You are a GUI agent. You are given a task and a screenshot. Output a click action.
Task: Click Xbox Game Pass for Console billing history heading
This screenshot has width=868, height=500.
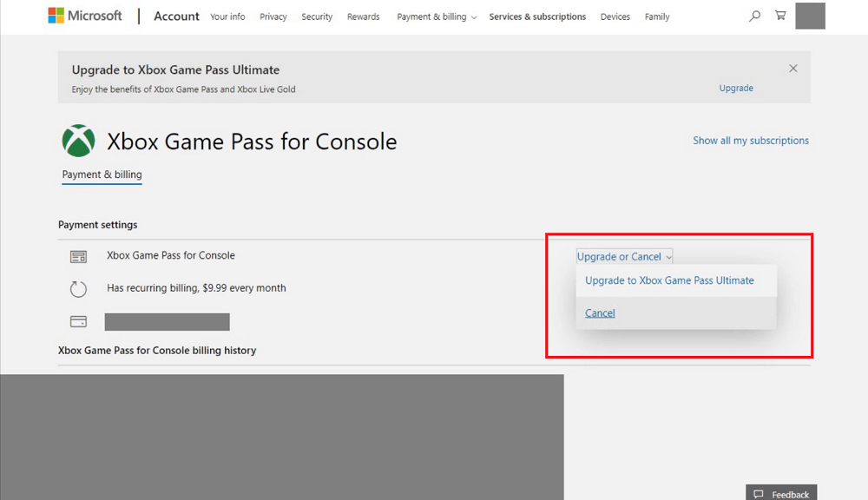[x=157, y=351]
